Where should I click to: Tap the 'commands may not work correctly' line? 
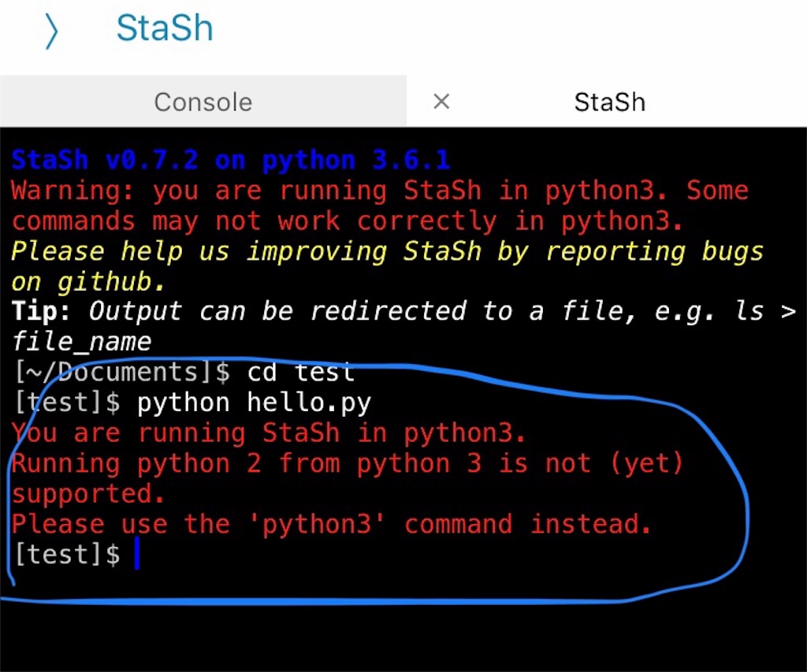[348, 221]
